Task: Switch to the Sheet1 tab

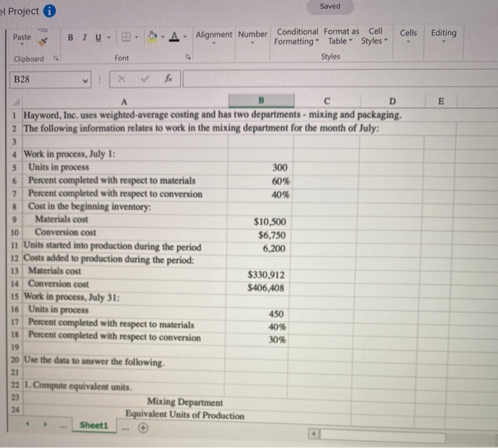Action: point(94,425)
